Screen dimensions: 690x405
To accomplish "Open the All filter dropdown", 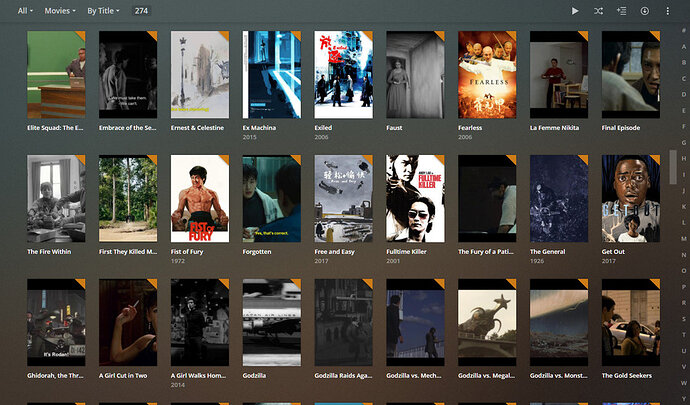I will [25, 11].
